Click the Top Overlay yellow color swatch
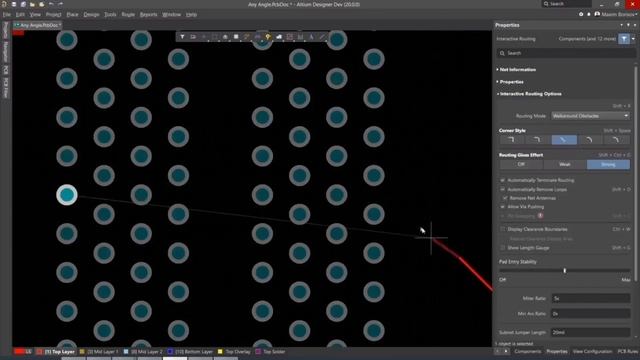The height and width of the screenshot is (360, 640). click(x=220, y=351)
